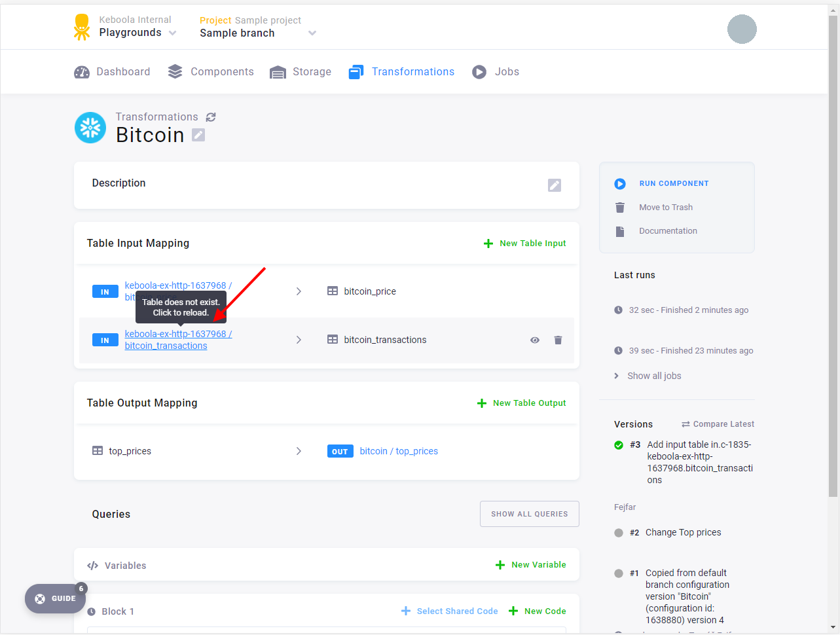The height and width of the screenshot is (635, 840).
Task: Click the Keboola octopus logo
Action: coord(82,27)
